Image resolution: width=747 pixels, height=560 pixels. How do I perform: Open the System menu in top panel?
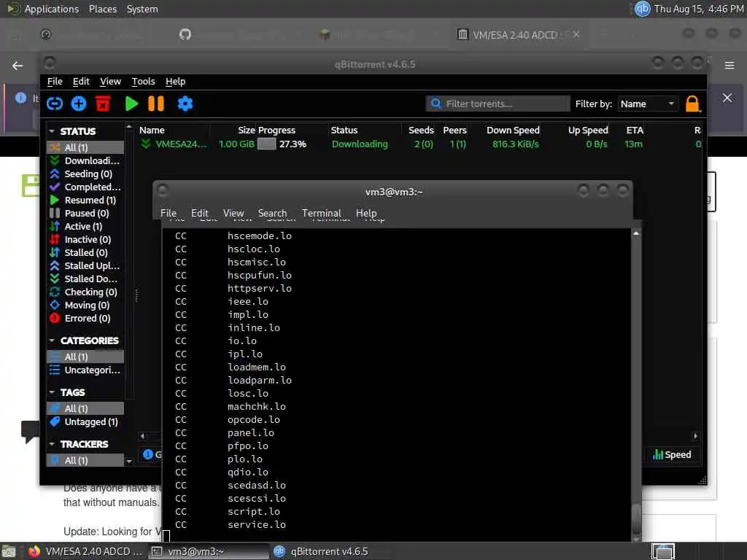142,9
